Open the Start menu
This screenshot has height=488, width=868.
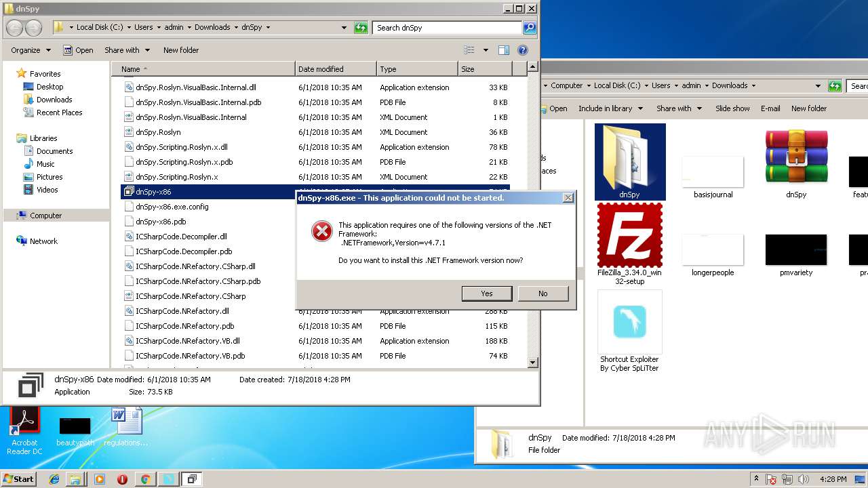(18, 479)
